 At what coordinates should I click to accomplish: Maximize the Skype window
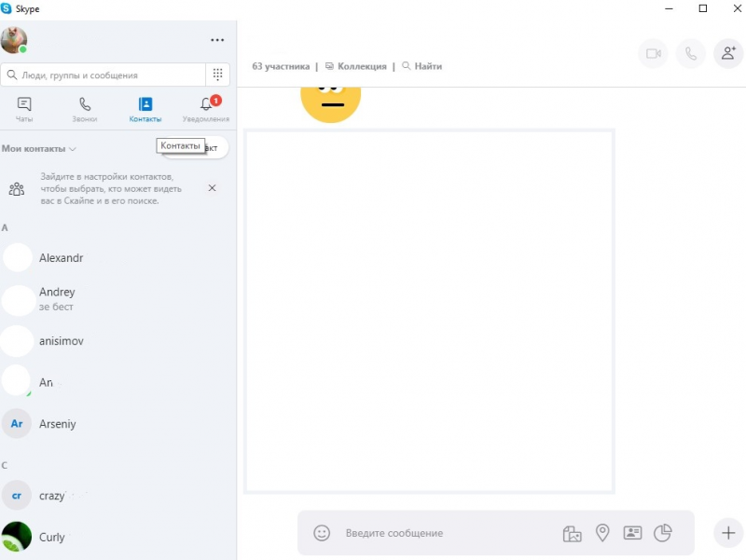(703, 8)
